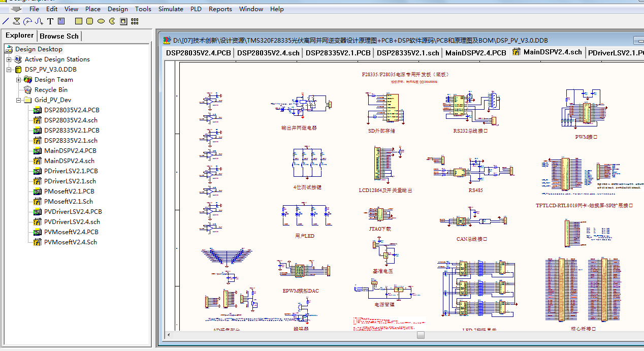The height and width of the screenshot is (351, 644).
Task: Collapse the Grid_PV_Dev folder node
Action: pyautogui.click(x=19, y=100)
